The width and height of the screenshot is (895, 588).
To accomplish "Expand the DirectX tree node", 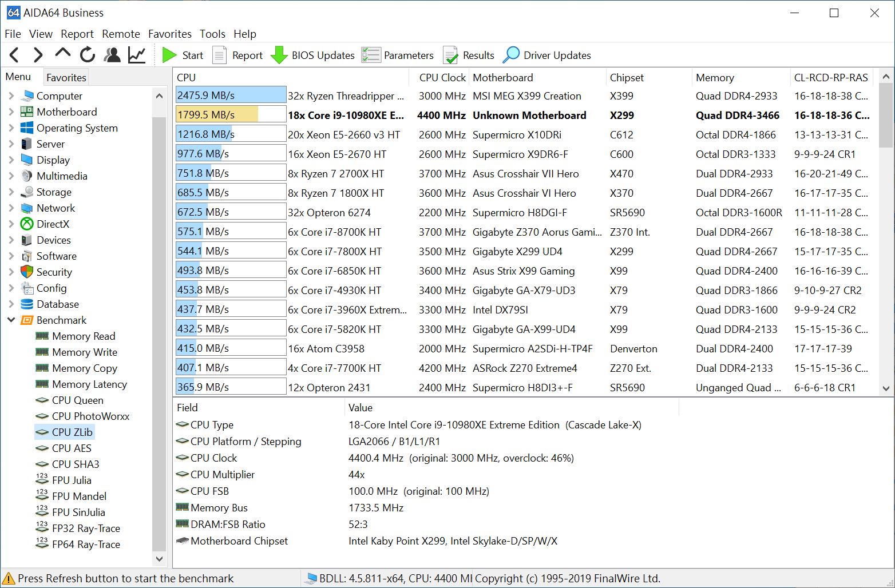I will (x=11, y=224).
